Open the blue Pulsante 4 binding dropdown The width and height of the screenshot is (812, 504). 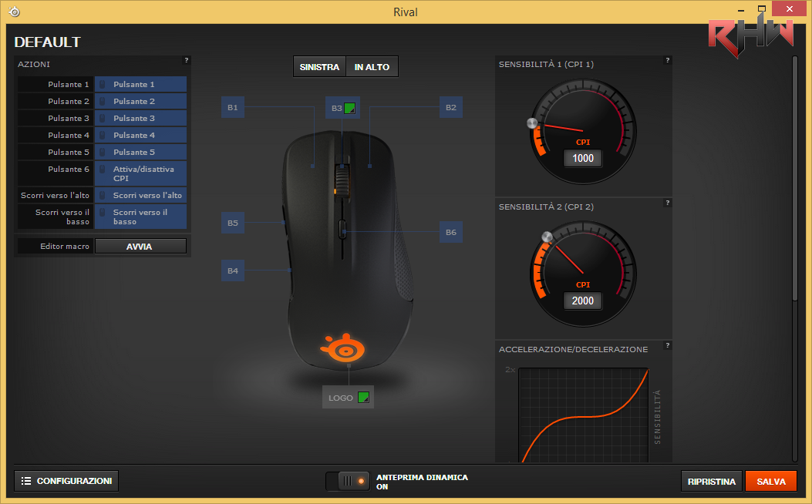pyautogui.click(x=140, y=135)
